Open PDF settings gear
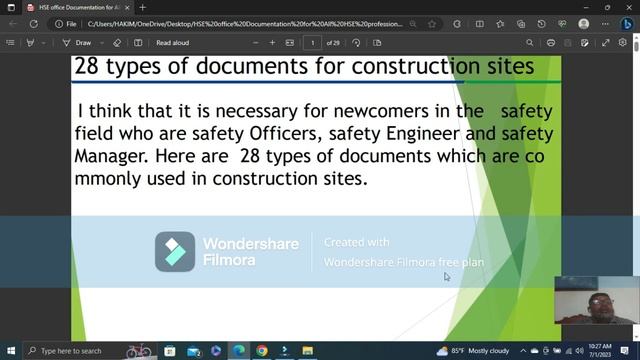 coord(622,42)
